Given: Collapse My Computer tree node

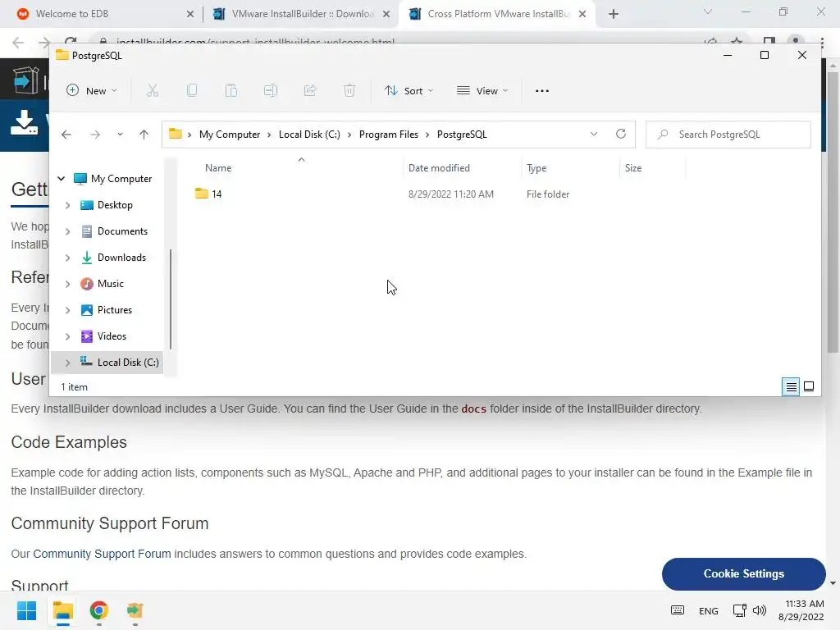Looking at the screenshot, I should point(61,178).
